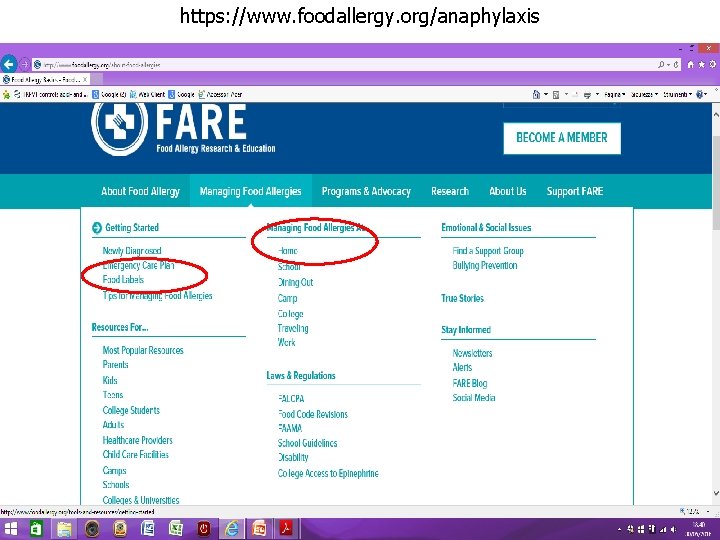Open Tips for Managing Food Allergies link
This screenshot has width=720, height=540.
pos(158,296)
